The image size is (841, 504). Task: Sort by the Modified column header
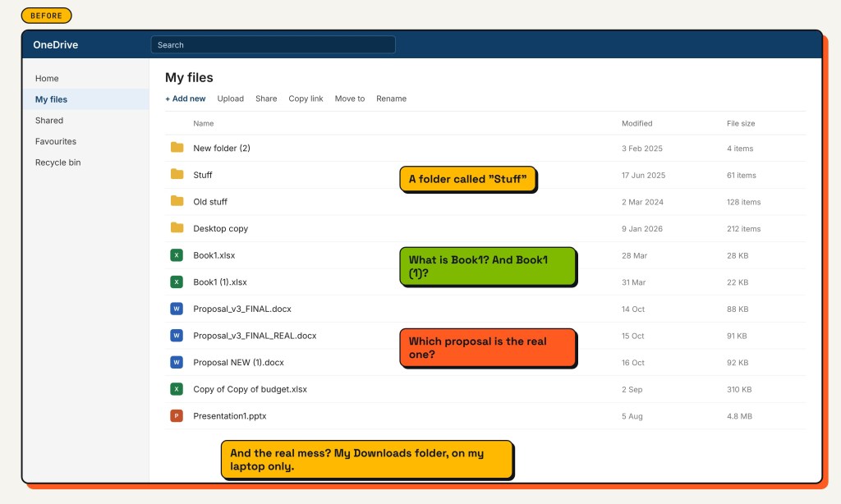[x=637, y=123]
